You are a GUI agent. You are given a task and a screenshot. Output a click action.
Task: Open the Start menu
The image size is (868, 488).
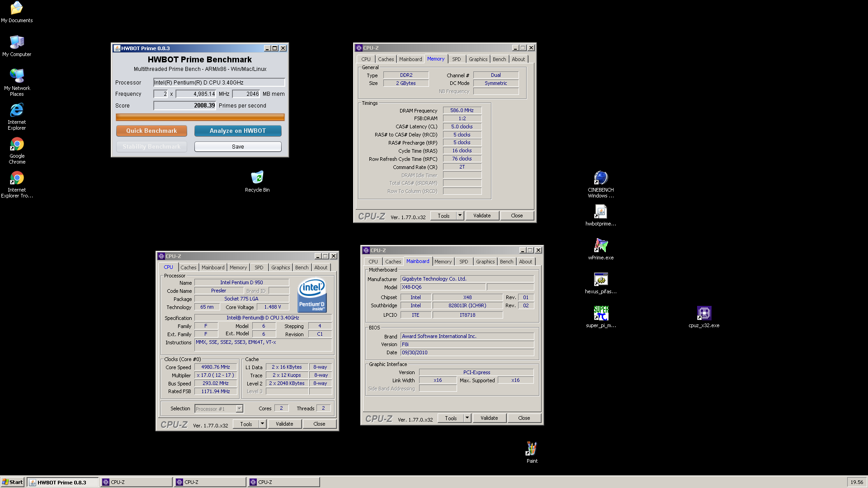point(13,482)
